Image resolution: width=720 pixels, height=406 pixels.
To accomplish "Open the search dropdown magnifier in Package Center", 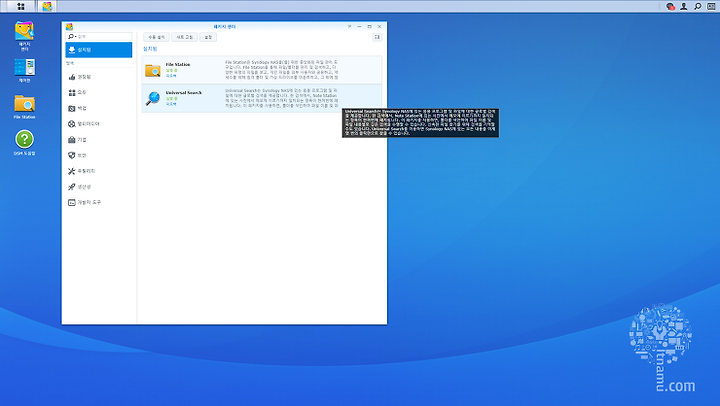I will click(71, 36).
